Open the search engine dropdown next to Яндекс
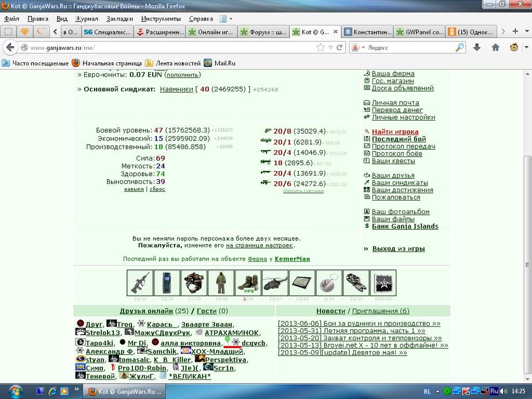532x399 pixels. (x=363, y=47)
